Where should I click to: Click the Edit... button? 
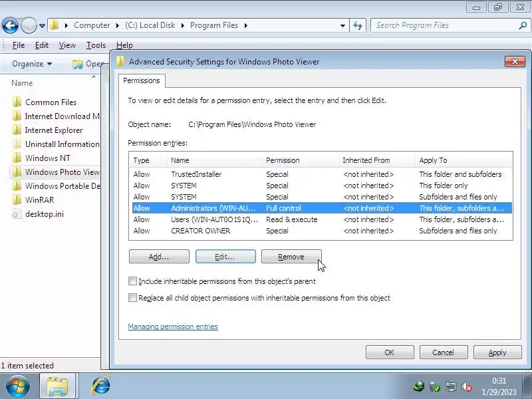click(x=225, y=257)
